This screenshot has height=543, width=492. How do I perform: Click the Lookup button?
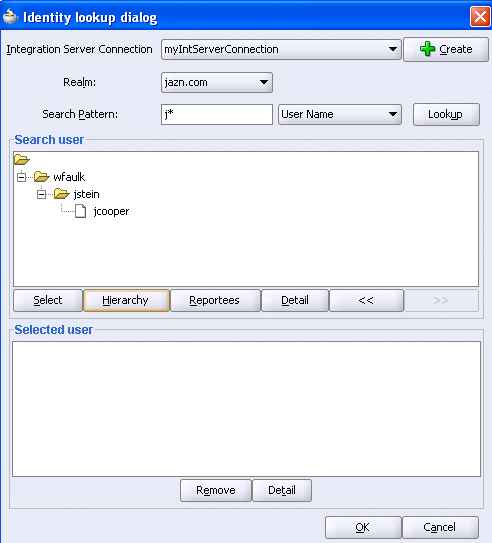[x=446, y=114]
